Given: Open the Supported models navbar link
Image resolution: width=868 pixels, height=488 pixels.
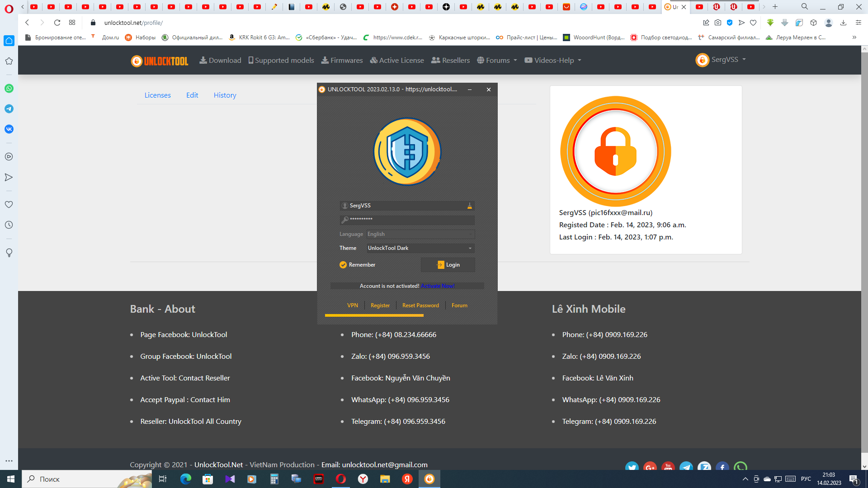Looking at the screenshot, I should pyautogui.click(x=281, y=61).
